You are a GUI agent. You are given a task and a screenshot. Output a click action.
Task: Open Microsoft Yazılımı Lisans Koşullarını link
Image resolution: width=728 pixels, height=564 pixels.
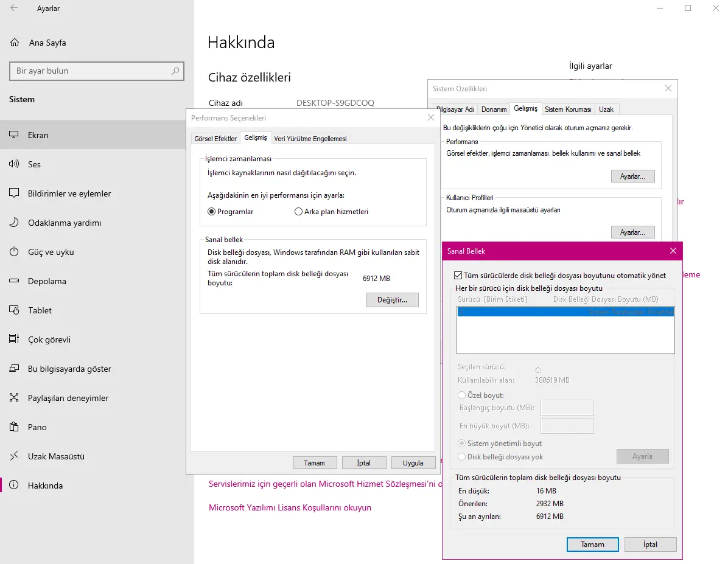[x=290, y=507]
